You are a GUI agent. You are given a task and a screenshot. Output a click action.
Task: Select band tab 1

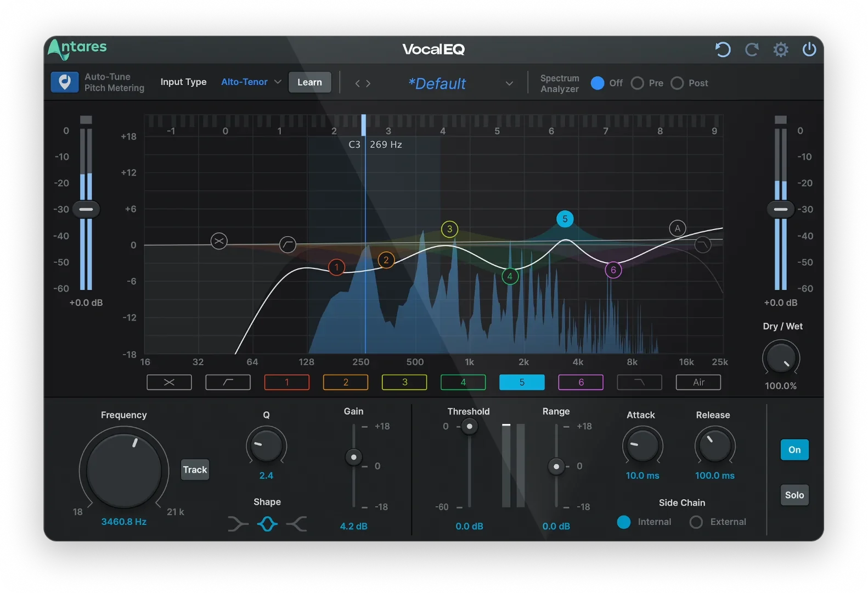(x=286, y=382)
